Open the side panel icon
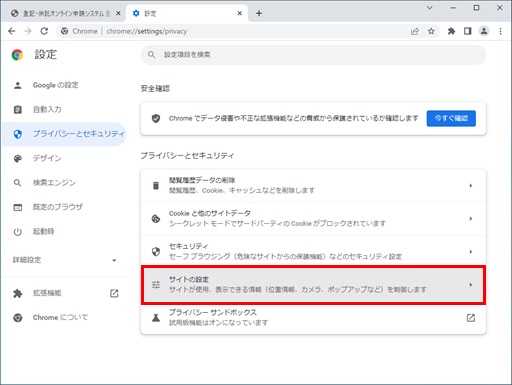The height and width of the screenshot is (385, 512). tap(468, 31)
